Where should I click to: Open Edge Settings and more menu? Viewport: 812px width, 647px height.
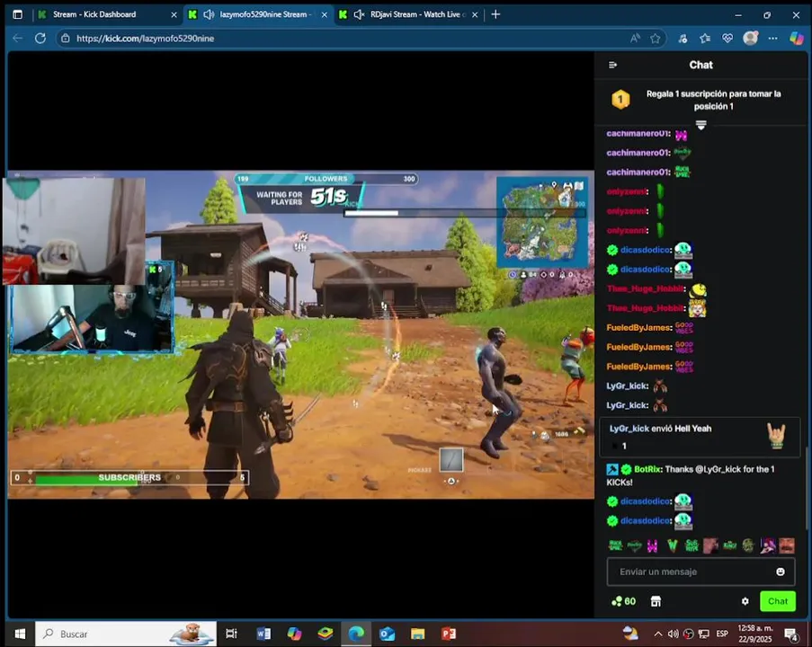772,39
